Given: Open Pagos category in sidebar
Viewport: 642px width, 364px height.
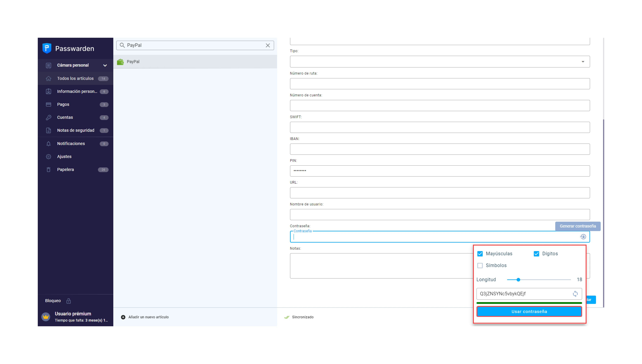Looking at the screenshot, I should (x=63, y=104).
